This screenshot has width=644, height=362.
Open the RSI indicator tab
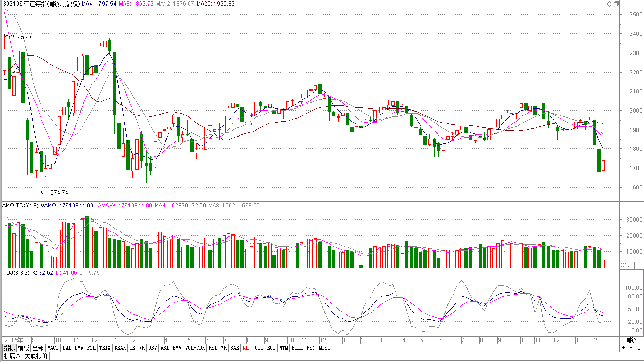pos(213,348)
